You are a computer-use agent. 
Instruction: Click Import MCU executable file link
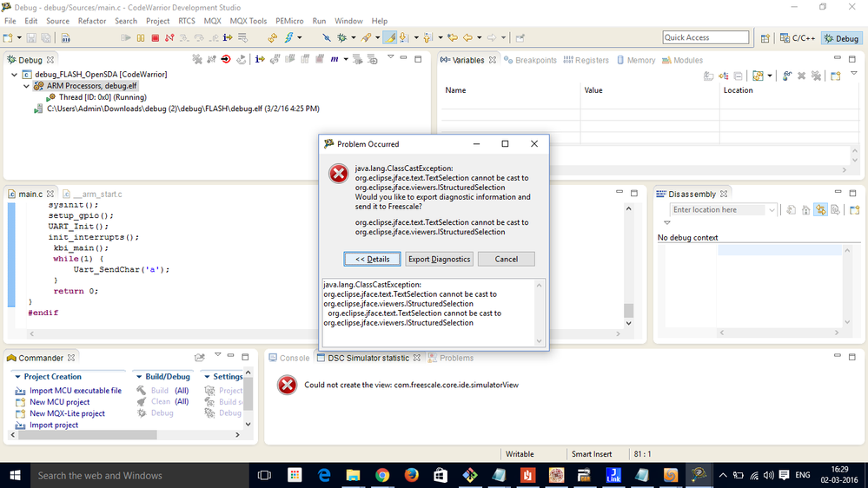click(x=76, y=391)
